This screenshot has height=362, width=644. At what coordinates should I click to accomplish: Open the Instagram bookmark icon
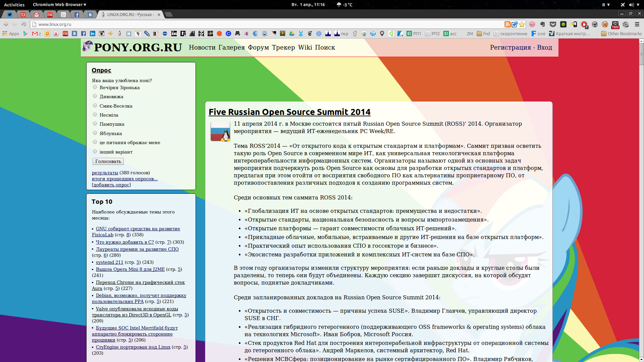pyautogui.click(x=102, y=34)
